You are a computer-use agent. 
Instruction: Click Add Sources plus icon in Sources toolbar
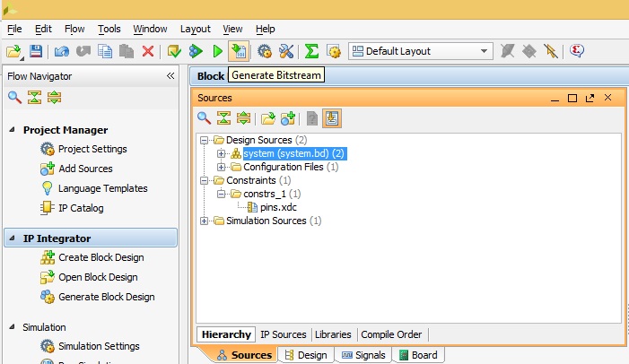[x=288, y=118]
